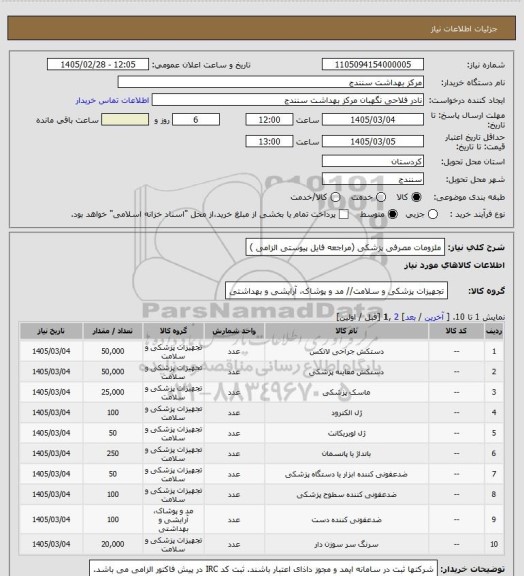Image resolution: width=524 pixels, height=576 pixels.
Task: Go to بعد page link
Action: coord(410,317)
